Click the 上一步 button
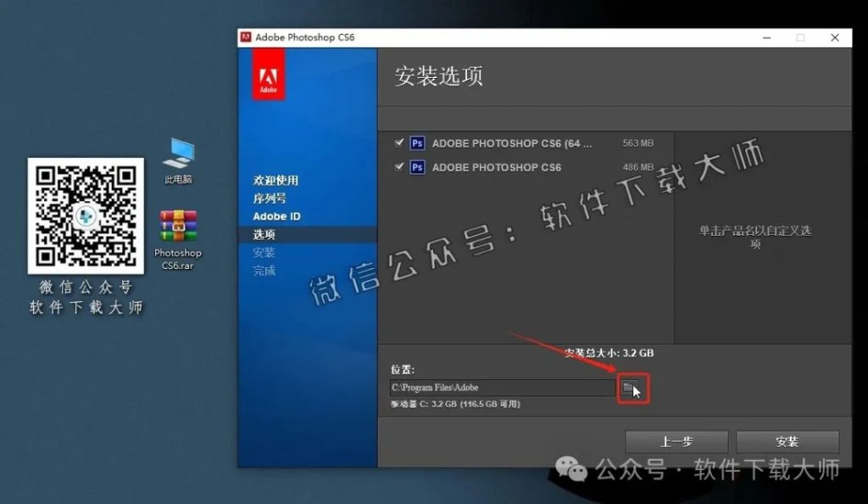This screenshot has height=504, width=868. tap(676, 441)
